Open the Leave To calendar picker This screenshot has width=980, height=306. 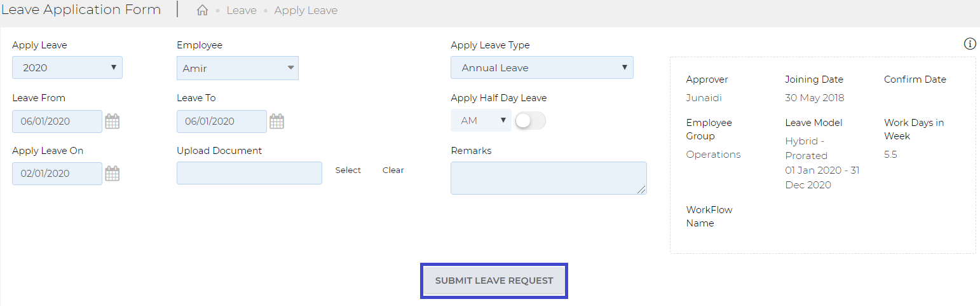click(277, 121)
